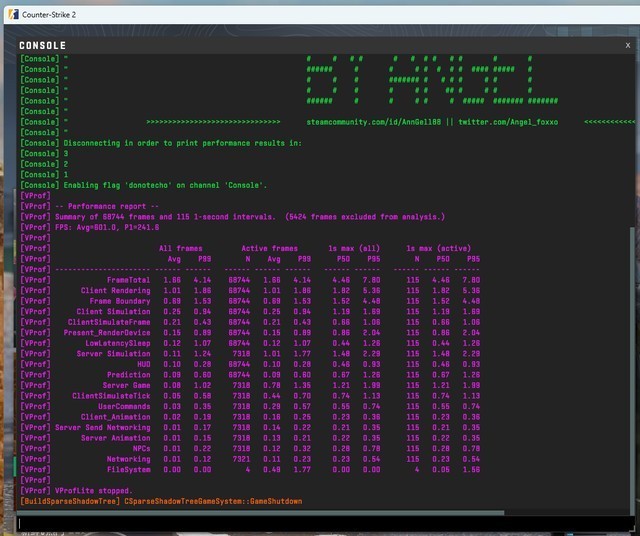Click the FPS Avg=601.0 line
Image resolution: width=640 pixels, height=536 pixels.
pos(96,227)
